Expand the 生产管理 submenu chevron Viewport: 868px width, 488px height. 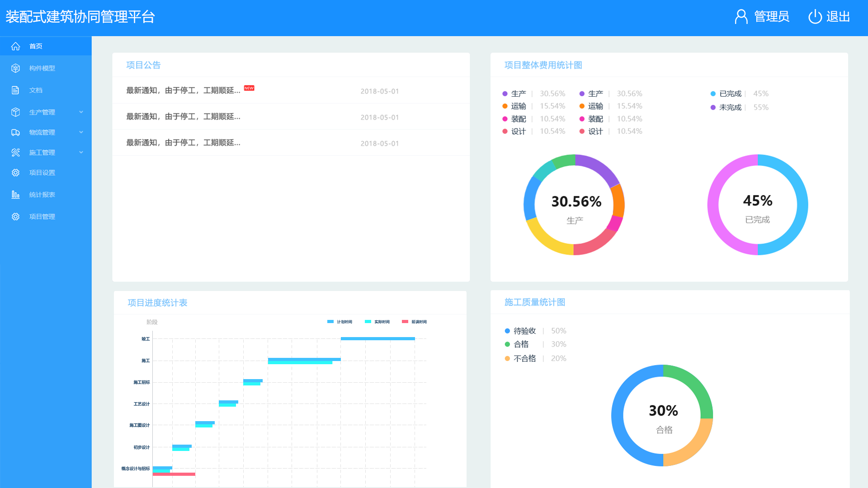[81, 112]
